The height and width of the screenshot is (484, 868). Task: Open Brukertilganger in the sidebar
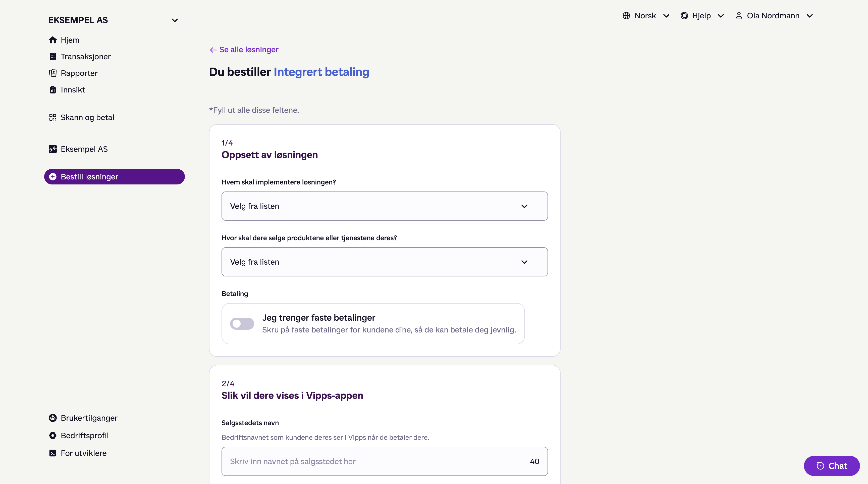114,418
